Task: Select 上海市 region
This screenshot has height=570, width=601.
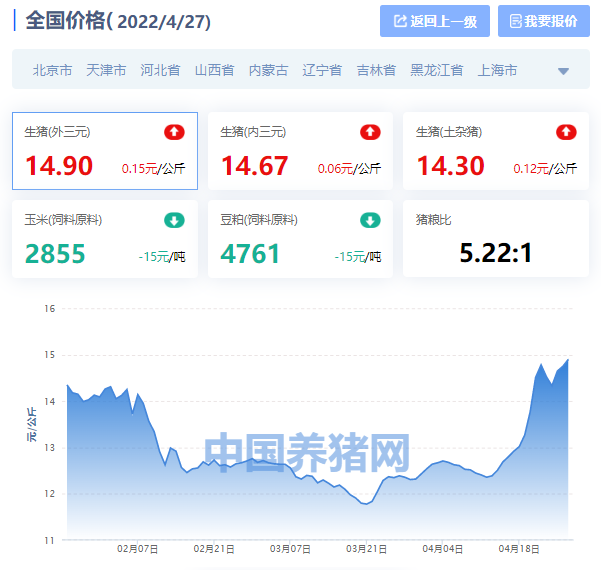Action: pos(497,70)
